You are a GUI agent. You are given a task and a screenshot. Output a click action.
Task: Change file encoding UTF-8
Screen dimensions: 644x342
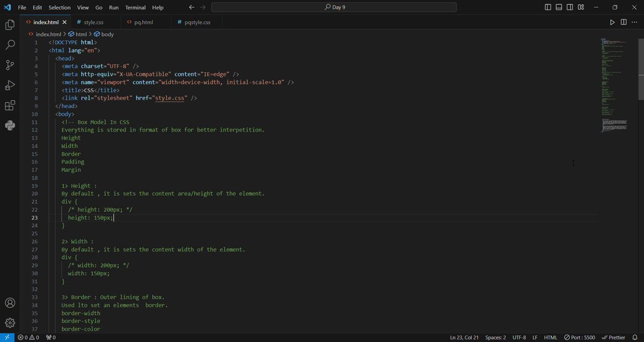pyautogui.click(x=519, y=337)
